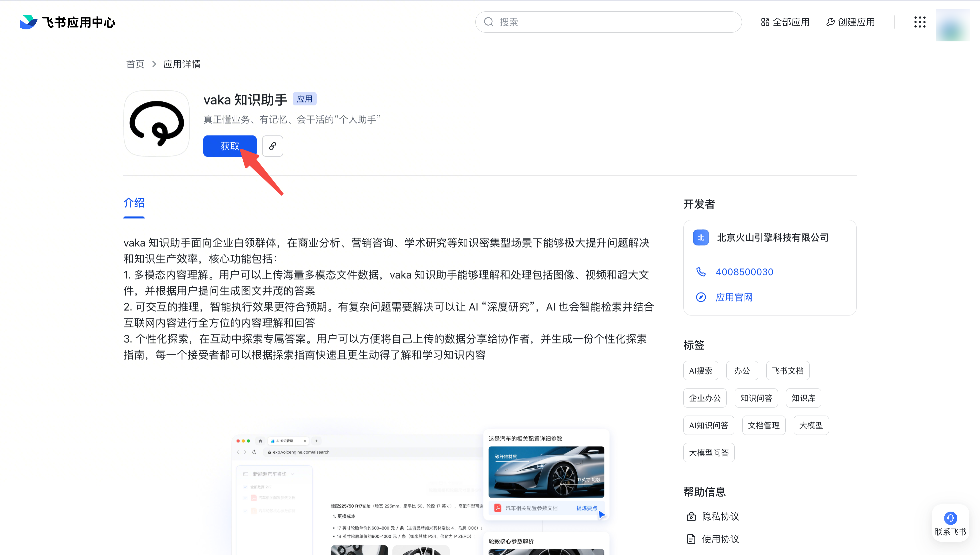Click the 开发者 section heading
980x555 pixels.
(699, 204)
